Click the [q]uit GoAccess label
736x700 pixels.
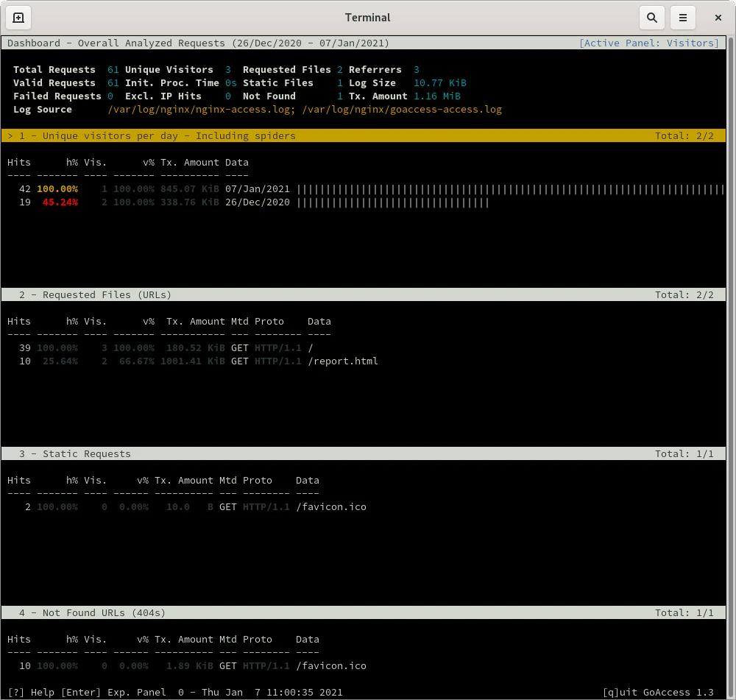click(x=658, y=693)
